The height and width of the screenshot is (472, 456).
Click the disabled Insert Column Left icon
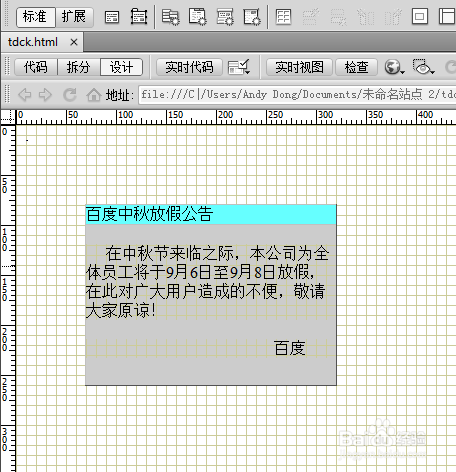(366, 17)
